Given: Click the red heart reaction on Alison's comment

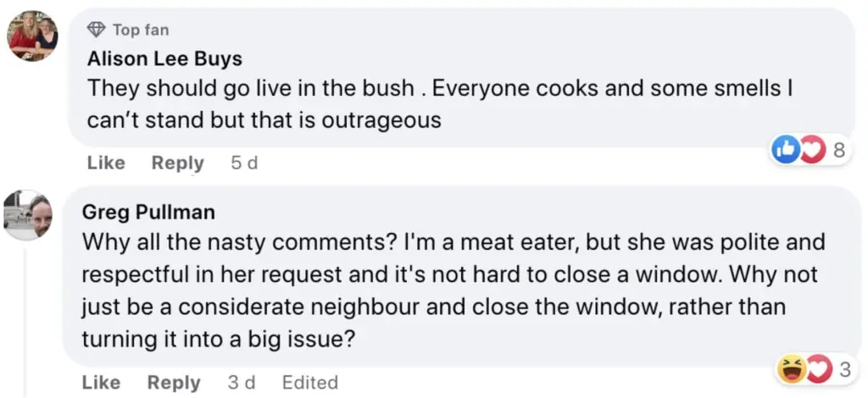Looking at the screenshot, I should click(x=812, y=151).
